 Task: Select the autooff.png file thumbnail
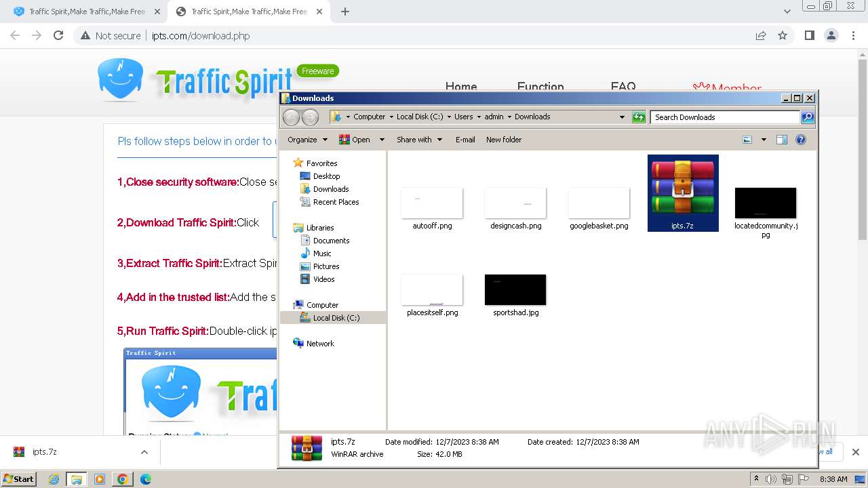(x=432, y=203)
